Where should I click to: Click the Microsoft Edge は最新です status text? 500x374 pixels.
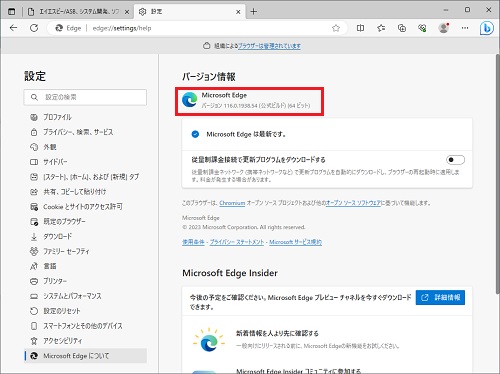[246, 134]
